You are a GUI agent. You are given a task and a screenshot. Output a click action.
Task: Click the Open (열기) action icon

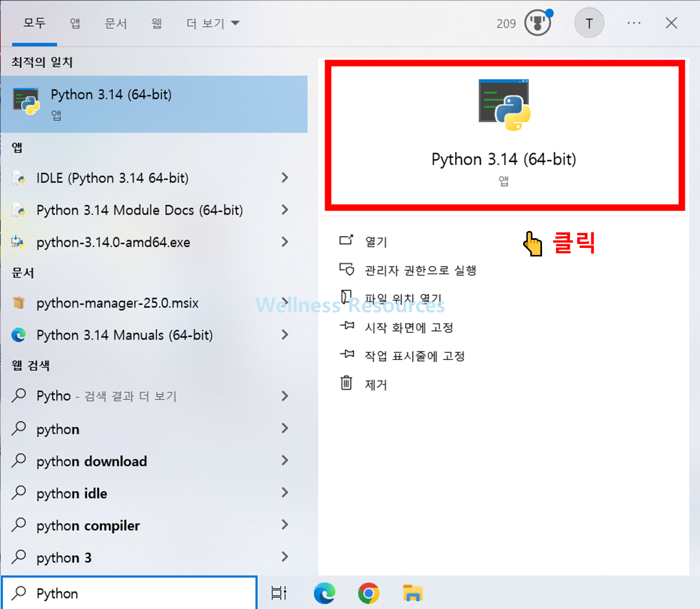point(346,240)
